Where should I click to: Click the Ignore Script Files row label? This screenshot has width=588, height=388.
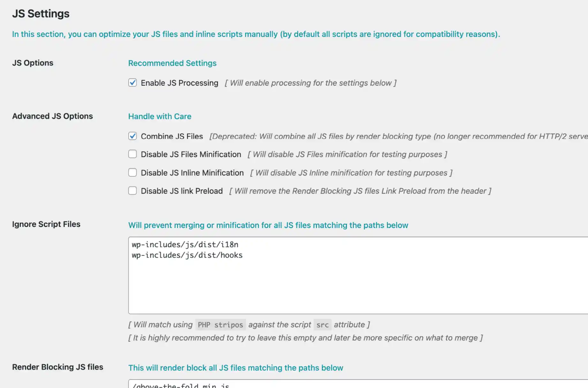[46, 224]
